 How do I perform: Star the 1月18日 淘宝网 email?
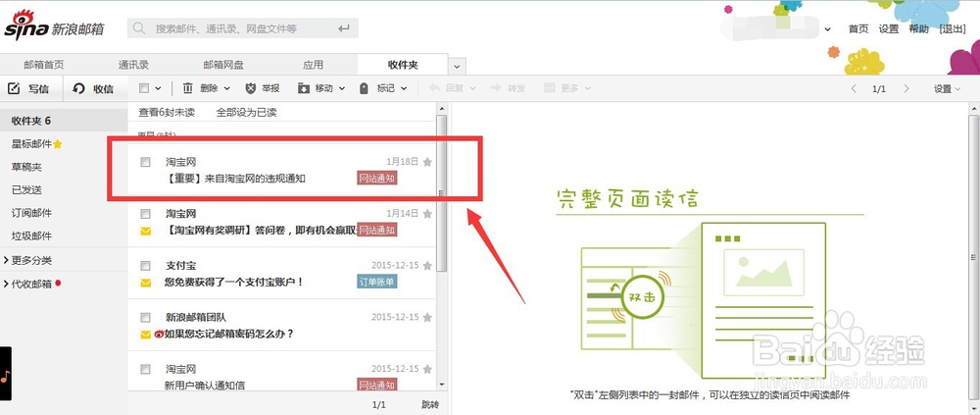point(427,162)
